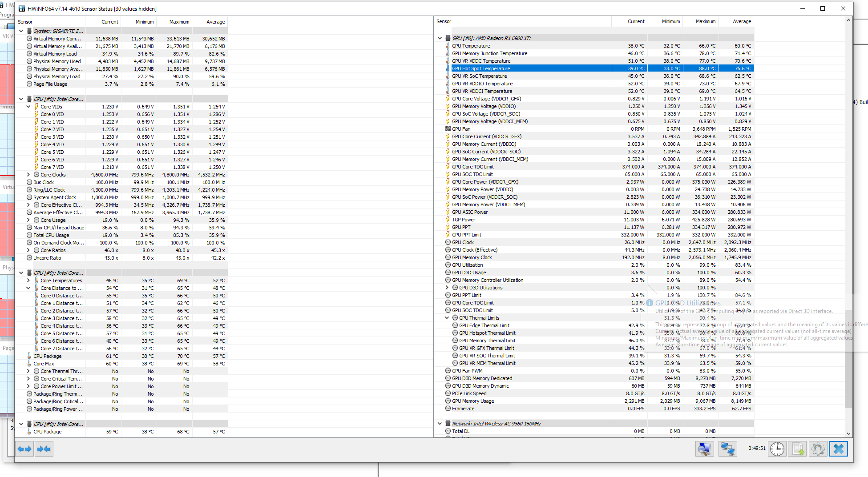The image size is (868, 477).
Task: Click the left panel Maximum column header
Action: point(174,22)
